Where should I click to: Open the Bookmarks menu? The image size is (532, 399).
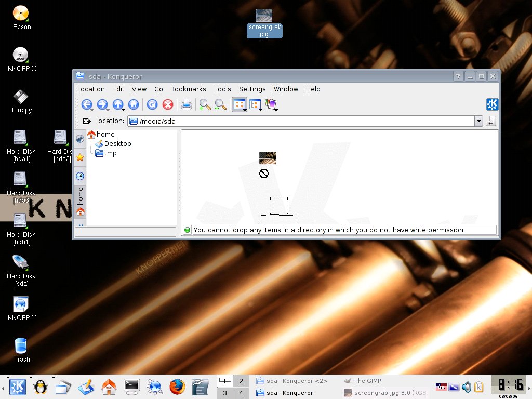click(188, 89)
